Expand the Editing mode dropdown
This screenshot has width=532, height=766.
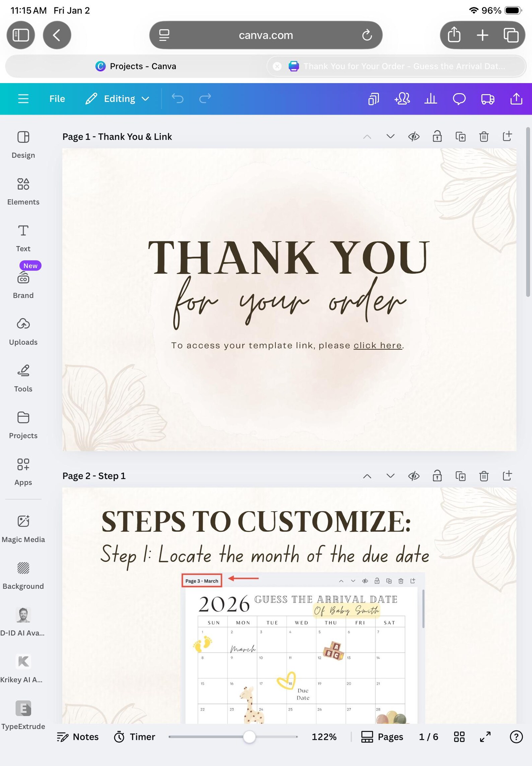tap(117, 99)
